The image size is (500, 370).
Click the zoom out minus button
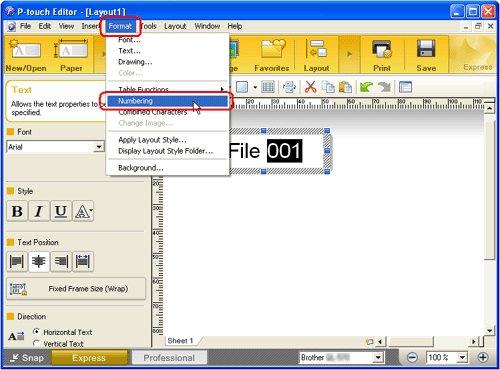tap(413, 358)
